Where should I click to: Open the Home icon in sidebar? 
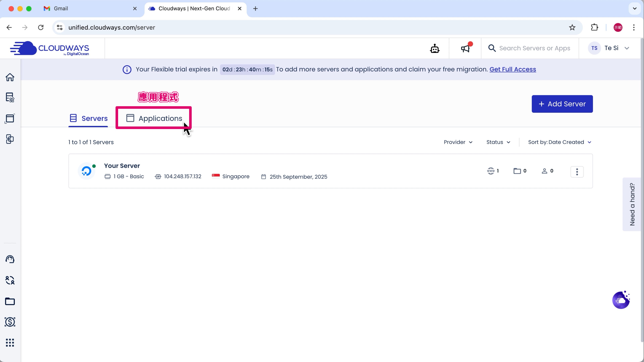pos(10,77)
